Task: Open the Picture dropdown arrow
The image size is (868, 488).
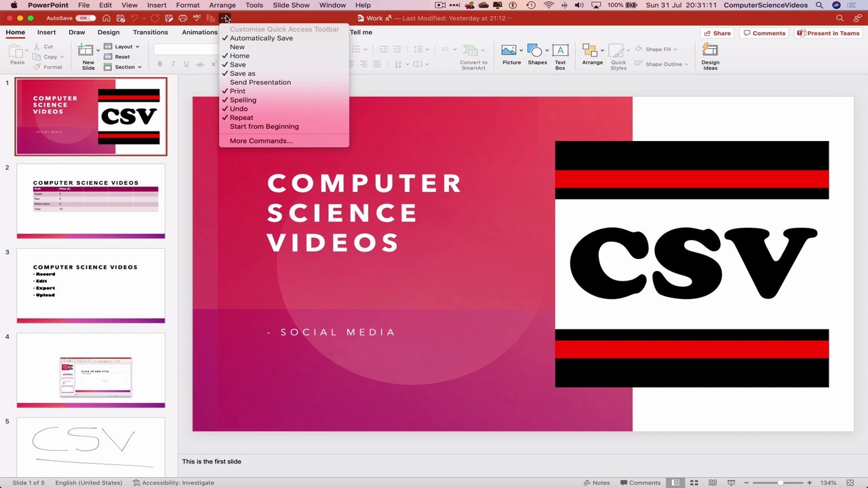Action: click(521, 51)
